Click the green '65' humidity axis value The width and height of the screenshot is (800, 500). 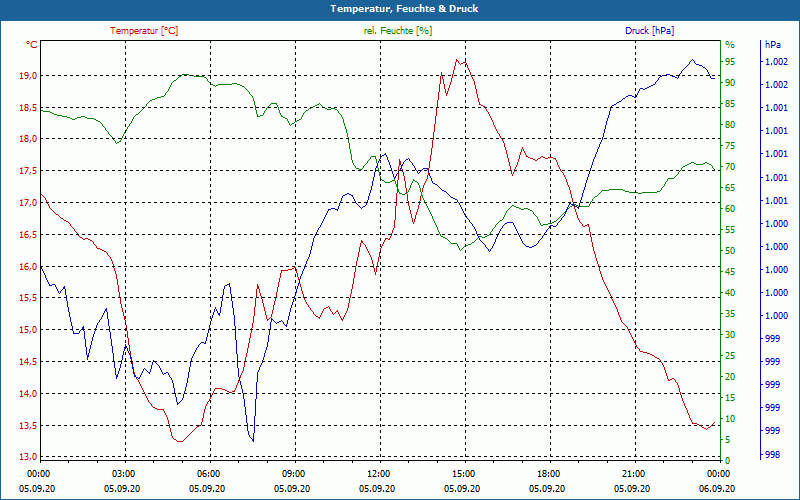tap(730, 188)
